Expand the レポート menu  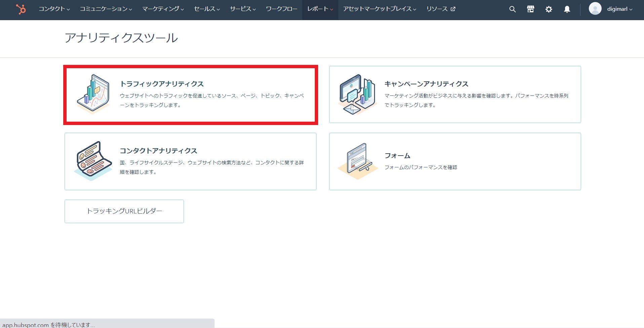pyautogui.click(x=320, y=9)
